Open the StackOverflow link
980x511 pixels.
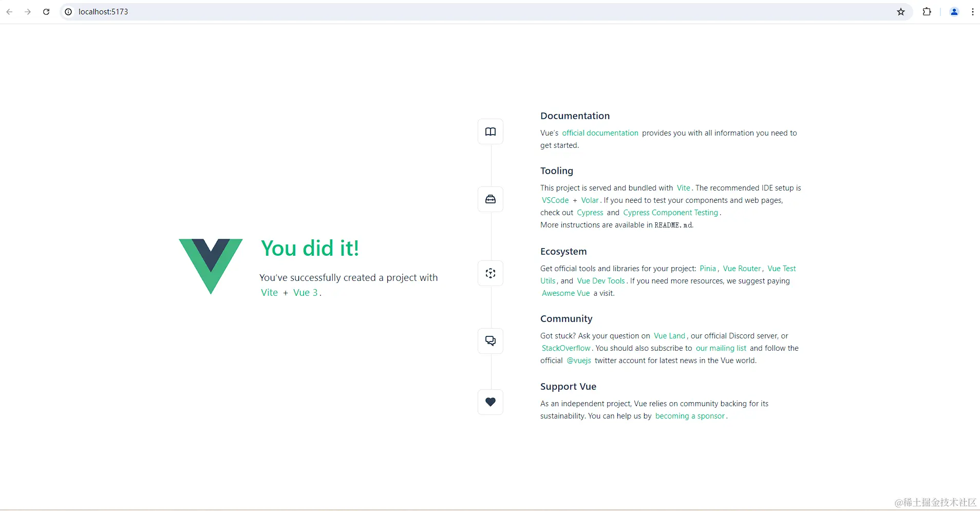tap(566, 348)
